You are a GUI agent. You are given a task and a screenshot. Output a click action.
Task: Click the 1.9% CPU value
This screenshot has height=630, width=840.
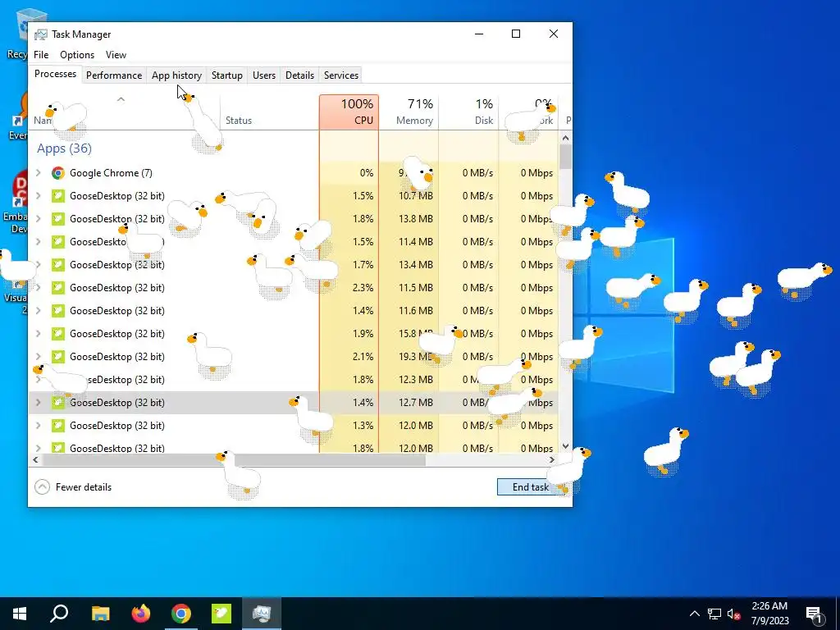coord(363,334)
